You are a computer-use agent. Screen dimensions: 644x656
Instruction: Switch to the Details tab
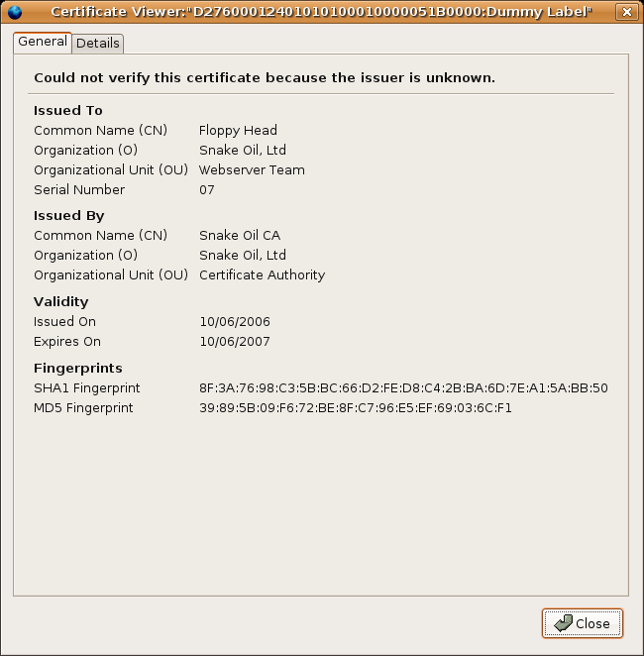pyautogui.click(x=97, y=44)
